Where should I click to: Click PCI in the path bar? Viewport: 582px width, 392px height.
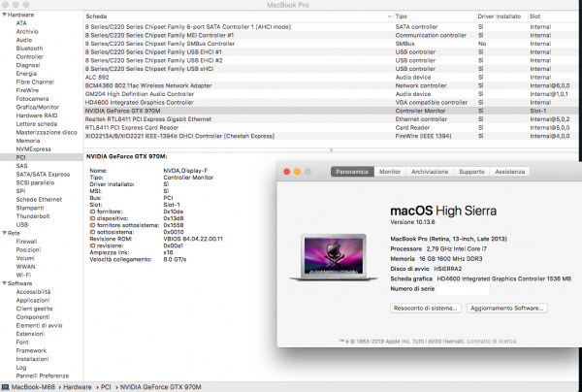click(x=106, y=387)
